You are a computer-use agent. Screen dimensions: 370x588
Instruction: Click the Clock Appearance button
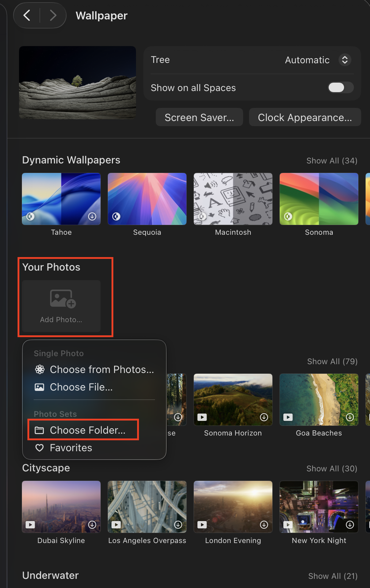pyautogui.click(x=305, y=117)
